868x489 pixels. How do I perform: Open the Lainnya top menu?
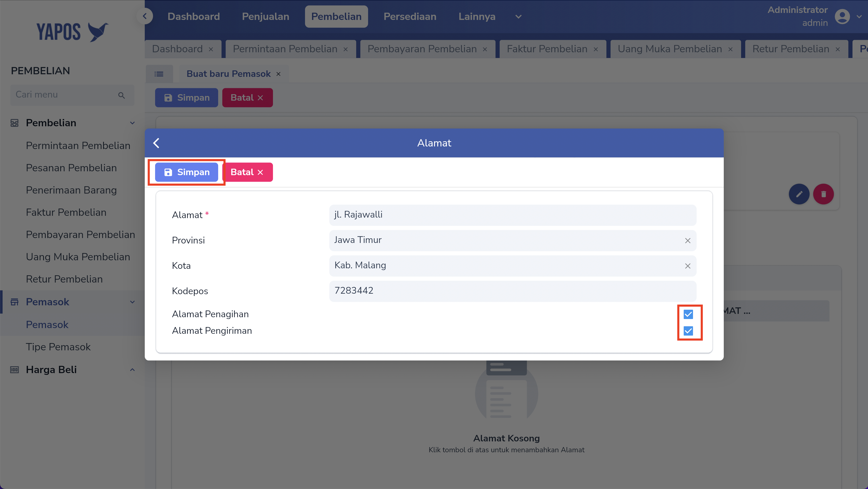pyautogui.click(x=477, y=17)
